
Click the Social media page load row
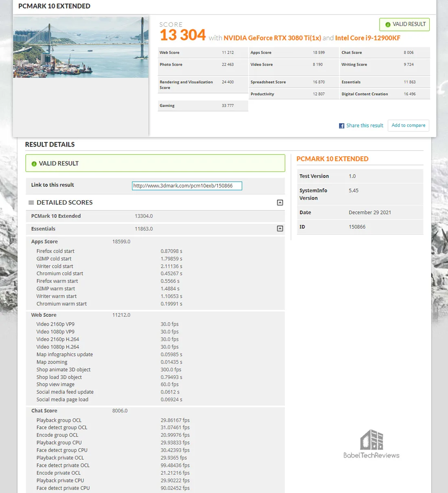click(155, 400)
